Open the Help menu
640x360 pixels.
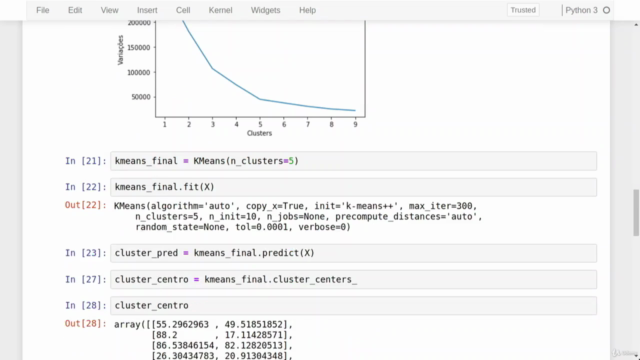[x=307, y=10]
